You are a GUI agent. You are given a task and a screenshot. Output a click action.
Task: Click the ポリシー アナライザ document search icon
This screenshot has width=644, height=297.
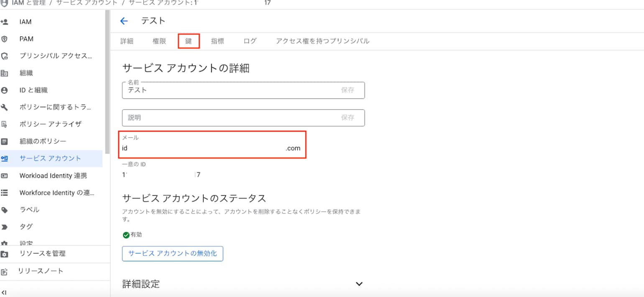[5, 124]
